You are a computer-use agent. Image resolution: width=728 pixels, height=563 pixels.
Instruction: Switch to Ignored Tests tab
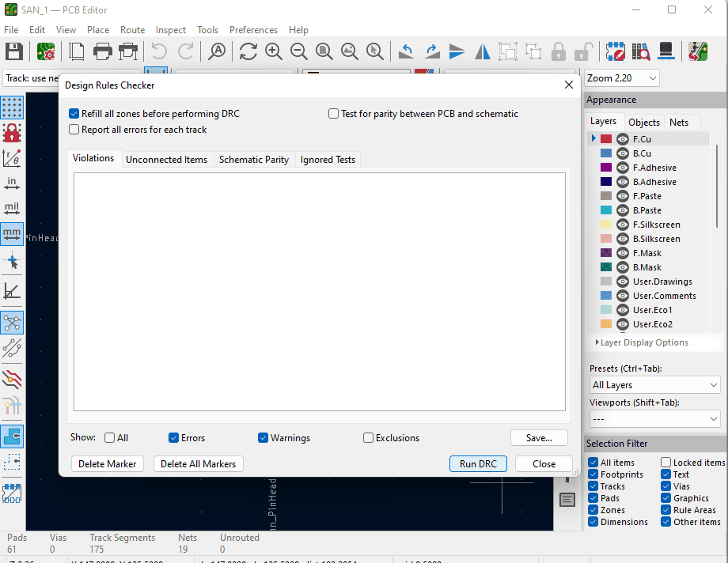point(328,160)
